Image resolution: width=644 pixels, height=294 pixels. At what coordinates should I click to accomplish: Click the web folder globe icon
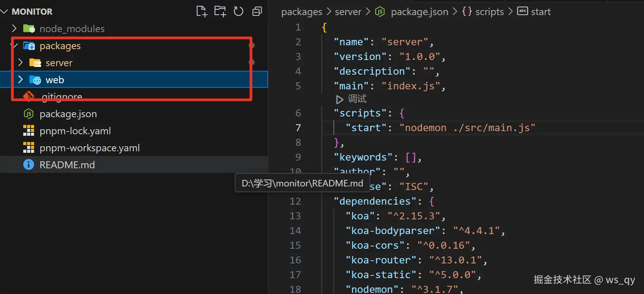pos(35,80)
